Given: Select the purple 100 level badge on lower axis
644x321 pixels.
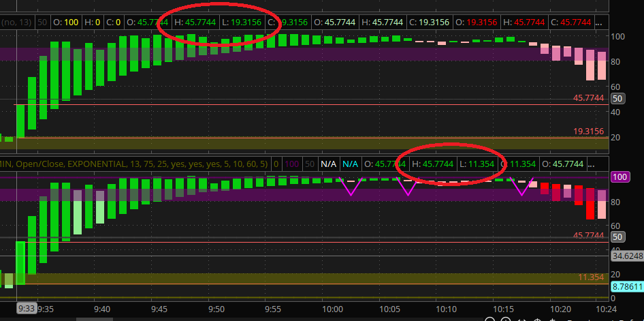Looking at the screenshot, I should pos(619,177).
